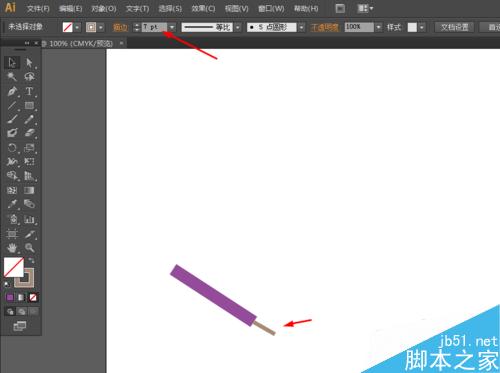Select the Rotate tool
The width and height of the screenshot is (500, 373).
[x=12, y=147]
